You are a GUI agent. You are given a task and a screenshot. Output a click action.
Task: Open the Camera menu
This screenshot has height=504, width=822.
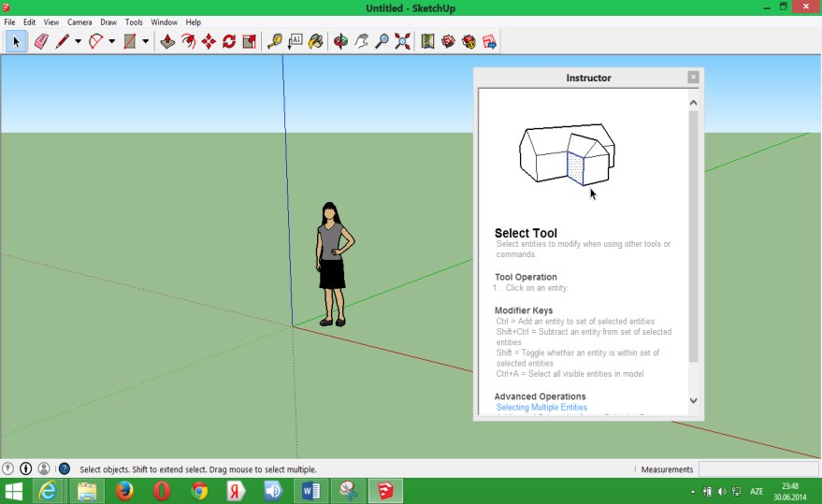pos(79,22)
